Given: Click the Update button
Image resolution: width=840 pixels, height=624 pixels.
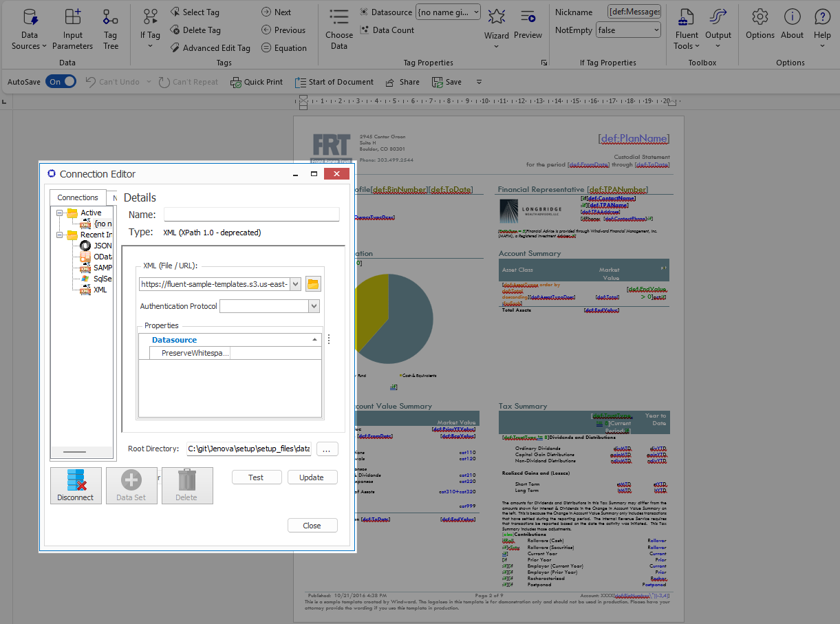Looking at the screenshot, I should [x=312, y=477].
